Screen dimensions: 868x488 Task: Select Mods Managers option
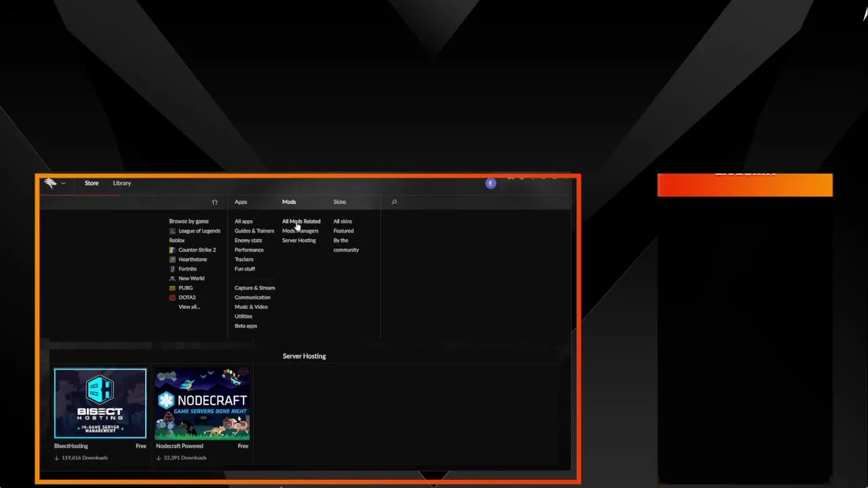pos(300,231)
